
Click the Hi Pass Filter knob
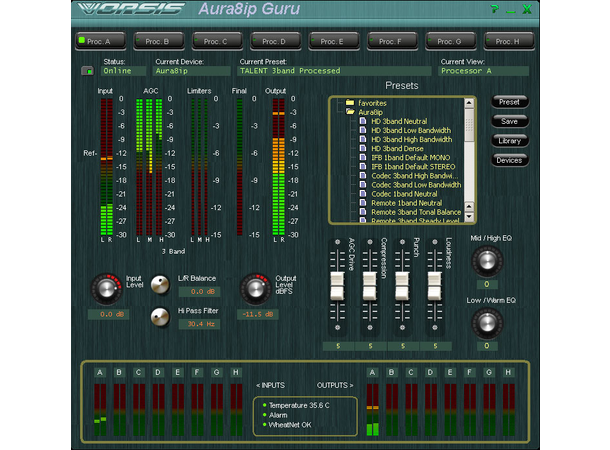click(160, 317)
